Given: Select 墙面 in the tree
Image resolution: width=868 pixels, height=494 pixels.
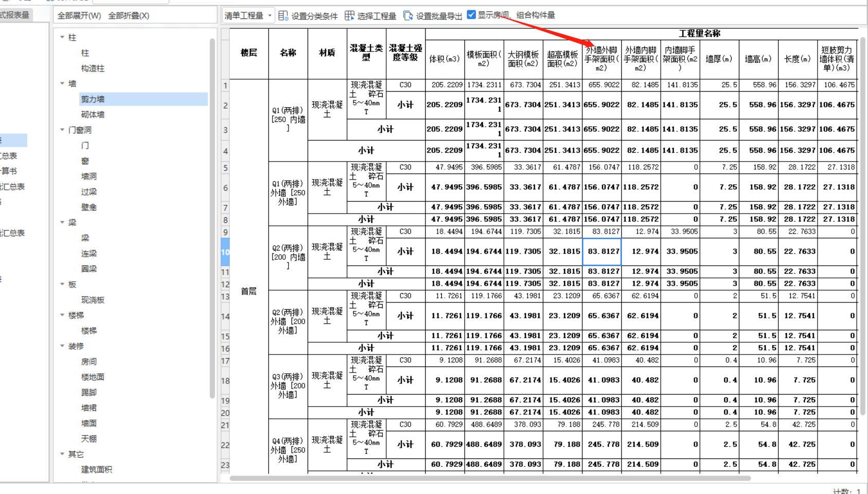Looking at the screenshot, I should click(x=88, y=423).
